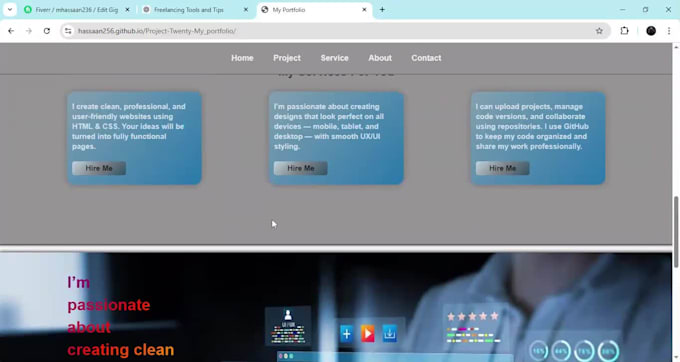This screenshot has height=362, width=680.
Task: Bookmark this page with the star icon
Action: (599, 31)
